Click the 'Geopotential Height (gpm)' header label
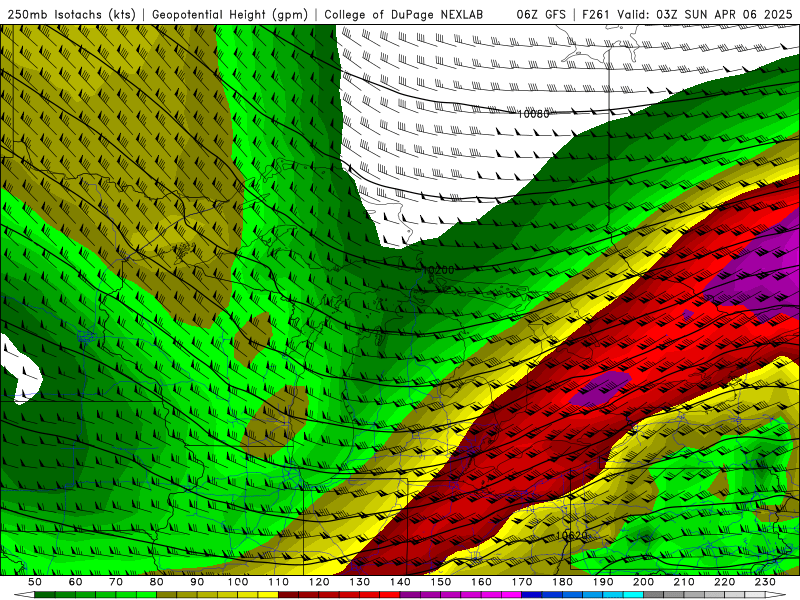Image resolution: width=800 pixels, height=600 pixels. pos(230,15)
